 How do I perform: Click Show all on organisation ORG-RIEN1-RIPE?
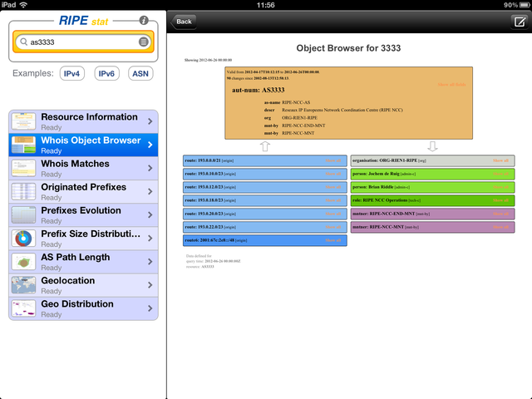[500, 160]
